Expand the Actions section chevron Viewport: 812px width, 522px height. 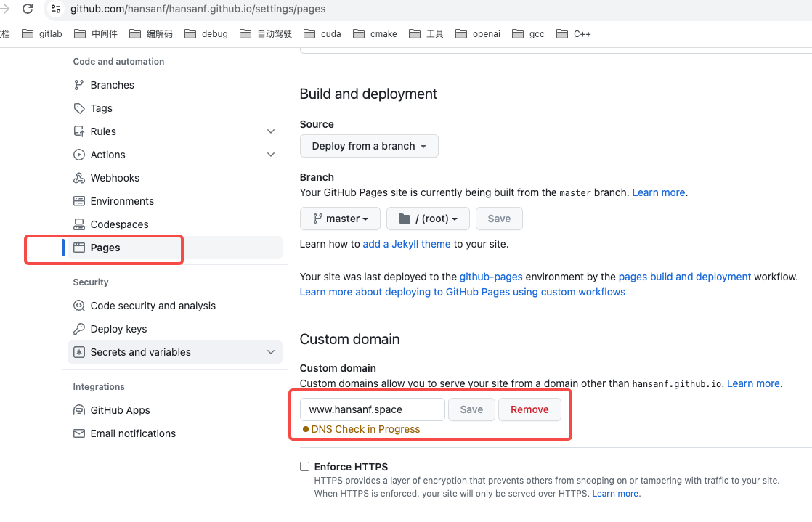271,155
